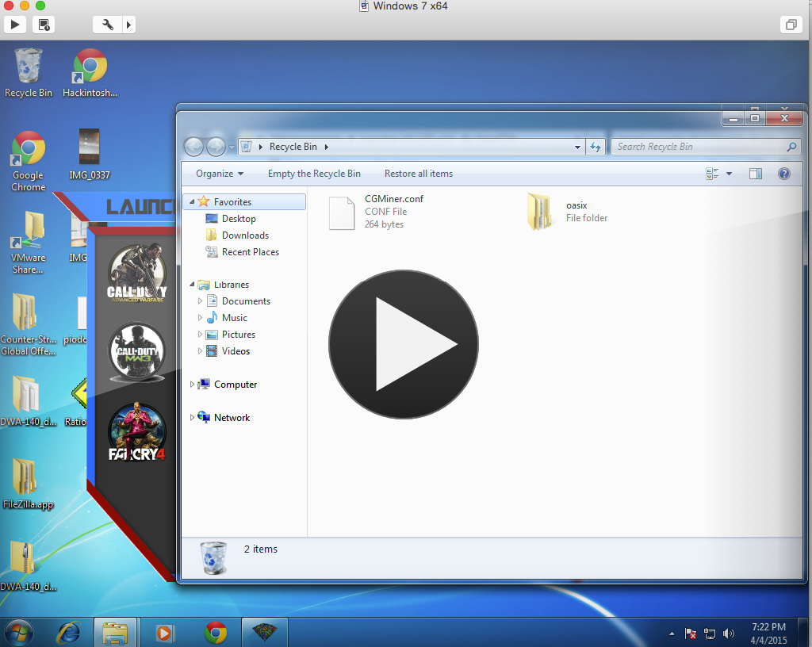
Task: Expand the Computer tree node
Action: click(x=192, y=384)
